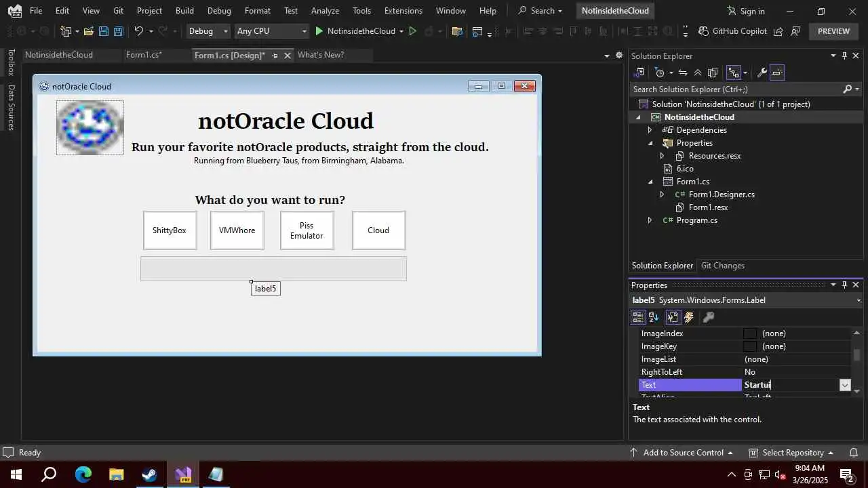The height and width of the screenshot is (488, 868).
Task: Click Switch Views icon in Solution Explorer
Action: pos(639,73)
